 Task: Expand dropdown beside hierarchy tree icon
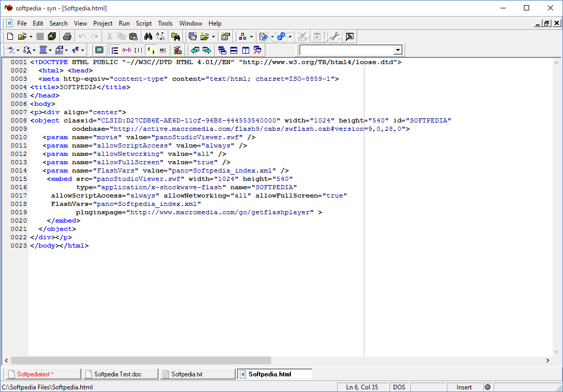coord(251,36)
